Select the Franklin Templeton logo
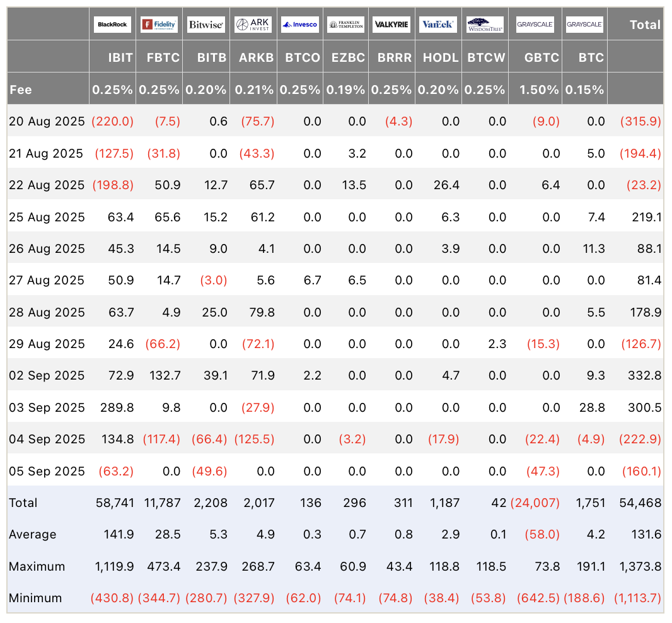This screenshot has width=672, height=623. 346,25
